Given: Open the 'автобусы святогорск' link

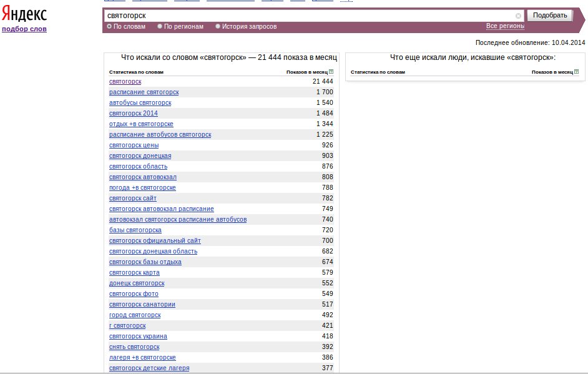Looking at the screenshot, I should pyautogui.click(x=140, y=102).
